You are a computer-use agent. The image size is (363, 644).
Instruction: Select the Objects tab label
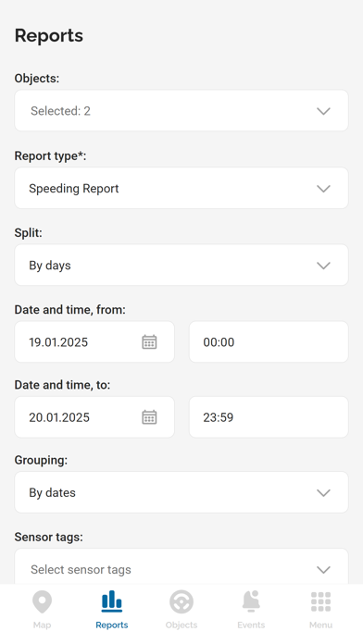click(x=181, y=625)
